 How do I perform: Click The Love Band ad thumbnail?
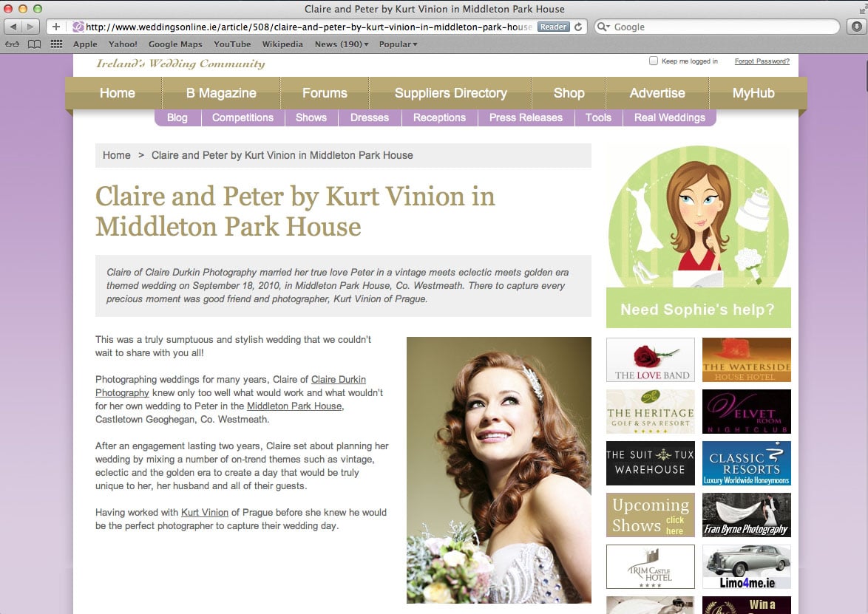pos(651,360)
